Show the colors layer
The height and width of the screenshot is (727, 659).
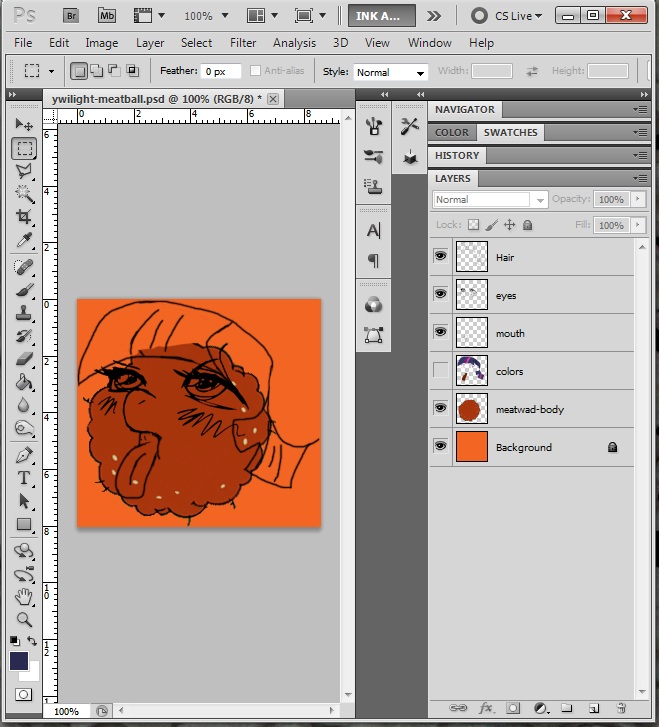(440, 371)
